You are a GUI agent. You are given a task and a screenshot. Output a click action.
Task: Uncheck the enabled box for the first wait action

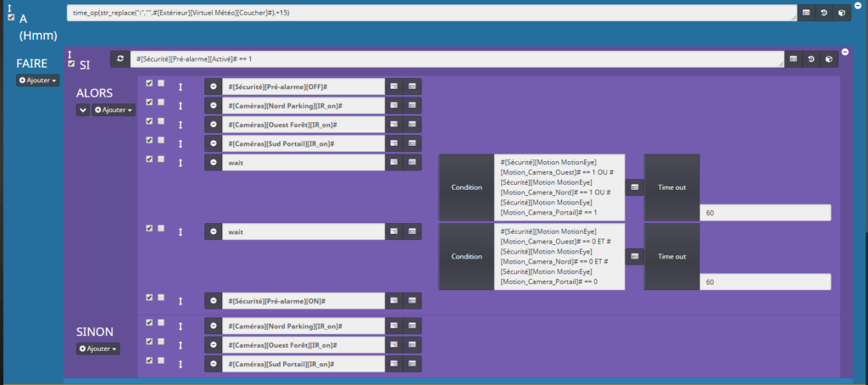[x=149, y=159]
